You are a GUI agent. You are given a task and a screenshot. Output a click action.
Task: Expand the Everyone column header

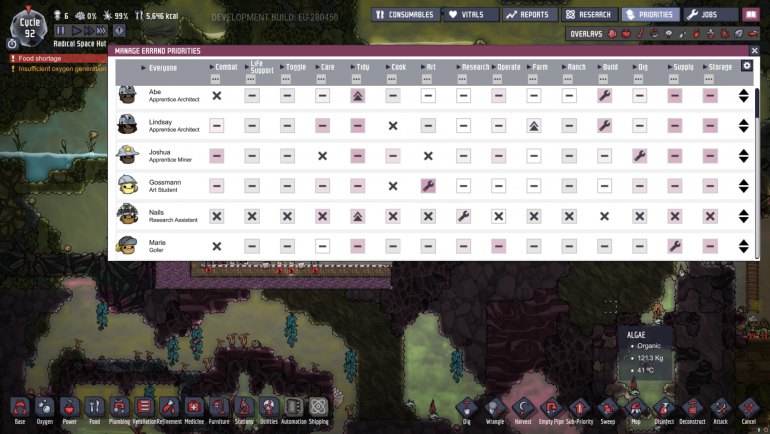point(159,68)
